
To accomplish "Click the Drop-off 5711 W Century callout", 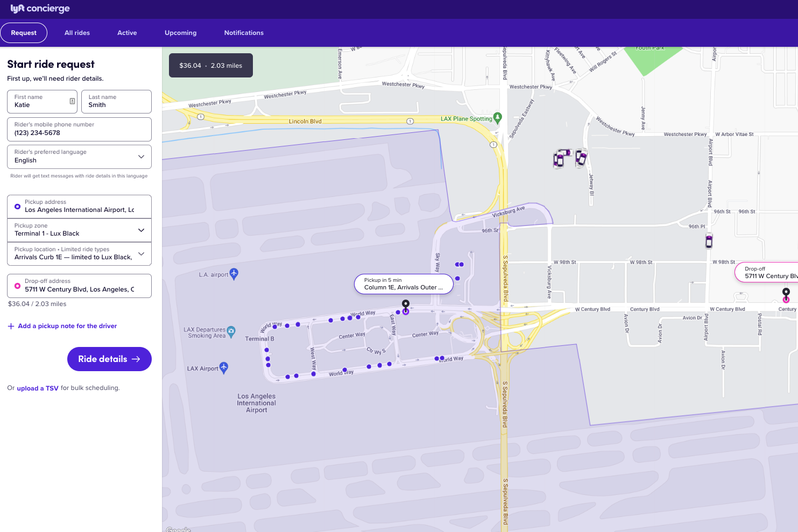I will (767, 273).
